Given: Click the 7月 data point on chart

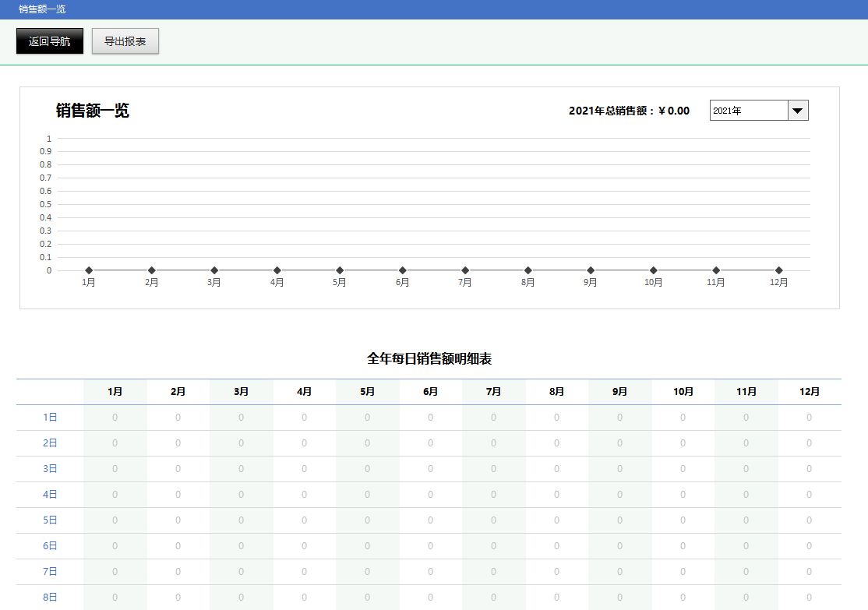Looking at the screenshot, I should coord(465,270).
